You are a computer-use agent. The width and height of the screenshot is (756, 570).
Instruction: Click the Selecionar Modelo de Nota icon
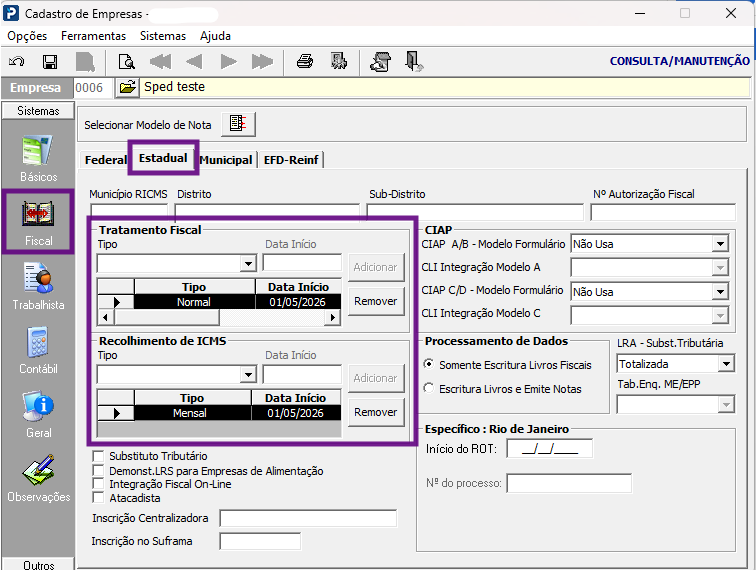pyautogui.click(x=238, y=124)
